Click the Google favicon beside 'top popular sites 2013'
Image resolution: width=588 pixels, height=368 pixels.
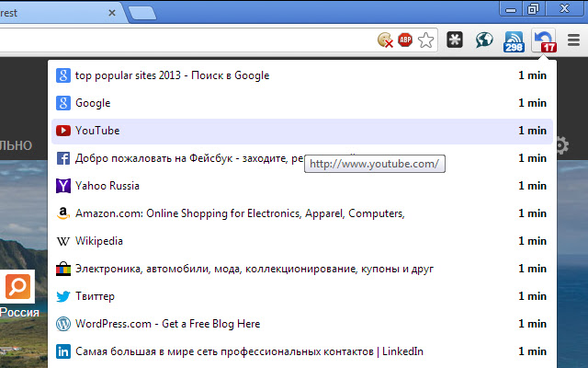[x=63, y=75]
